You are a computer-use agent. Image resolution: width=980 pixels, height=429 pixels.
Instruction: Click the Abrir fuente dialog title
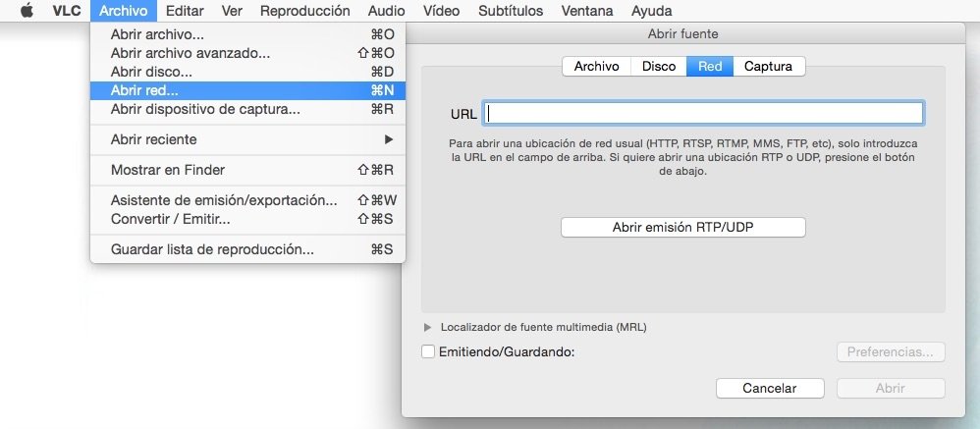[x=683, y=33]
